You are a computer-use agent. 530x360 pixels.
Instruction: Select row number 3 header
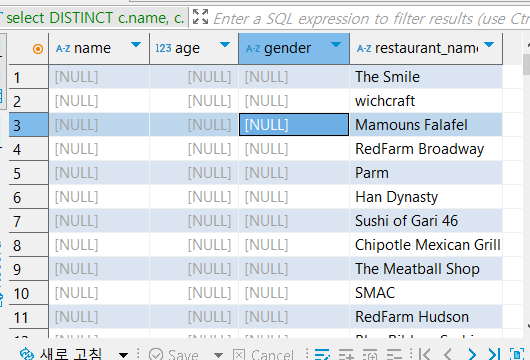[x=28, y=125]
